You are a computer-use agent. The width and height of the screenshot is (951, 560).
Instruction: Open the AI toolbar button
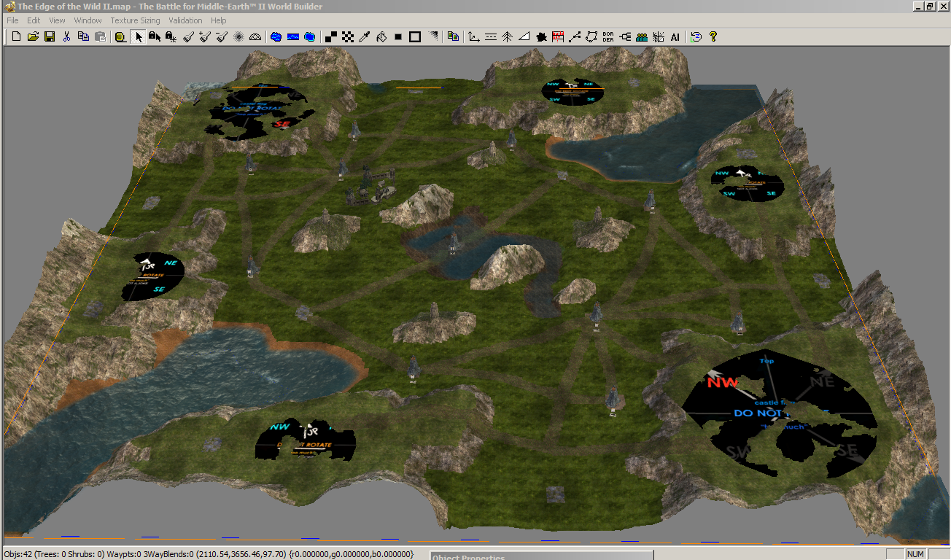click(x=675, y=36)
